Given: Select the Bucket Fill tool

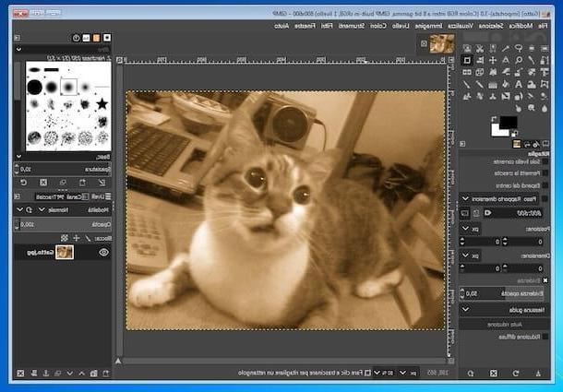Looking at the screenshot, I should click(x=506, y=84).
